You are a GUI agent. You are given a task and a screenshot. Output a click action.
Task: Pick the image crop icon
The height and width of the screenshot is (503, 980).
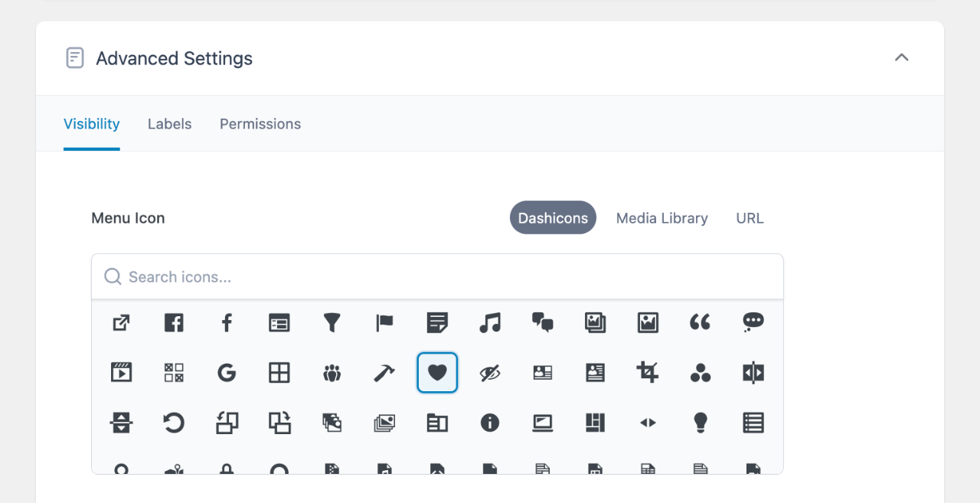tap(648, 373)
